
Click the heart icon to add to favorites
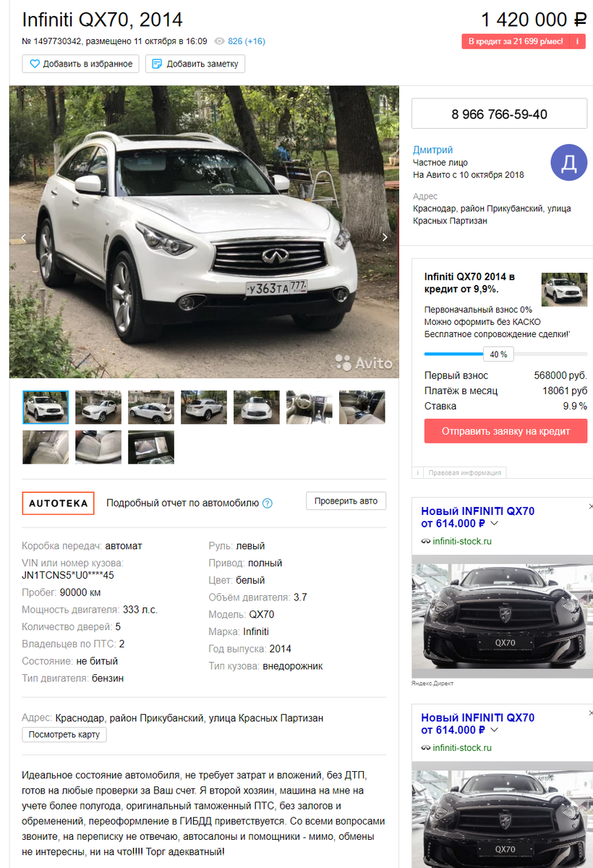click(34, 64)
